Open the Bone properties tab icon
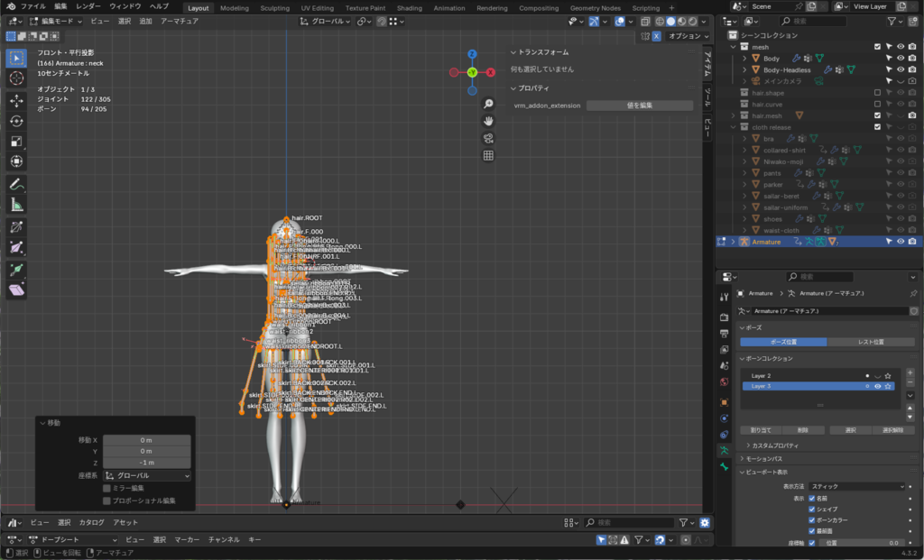The image size is (924, 560). [x=724, y=466]
